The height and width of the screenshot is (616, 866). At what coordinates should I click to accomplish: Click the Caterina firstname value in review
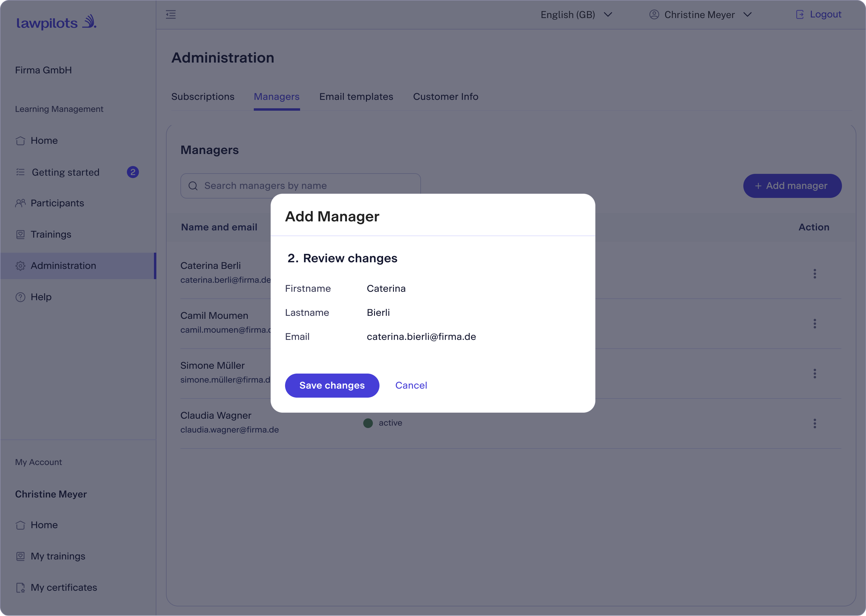(386, 289)
